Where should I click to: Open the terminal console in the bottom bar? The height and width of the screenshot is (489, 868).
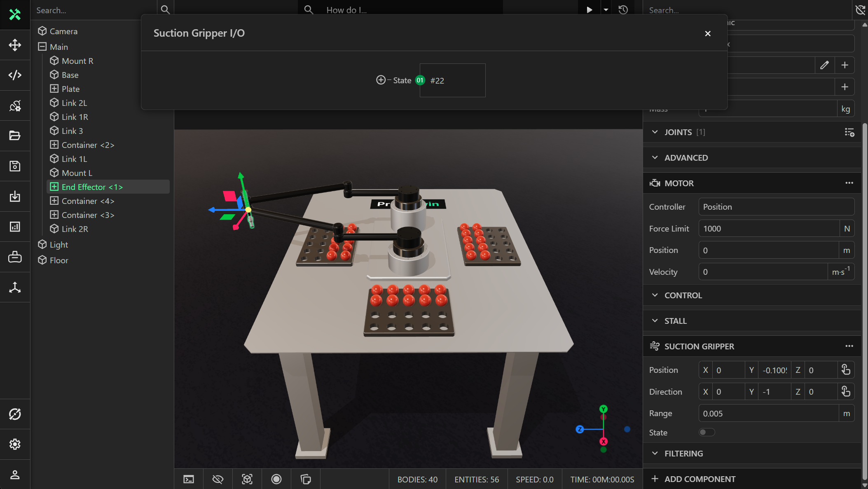click(x=189, y=479)
